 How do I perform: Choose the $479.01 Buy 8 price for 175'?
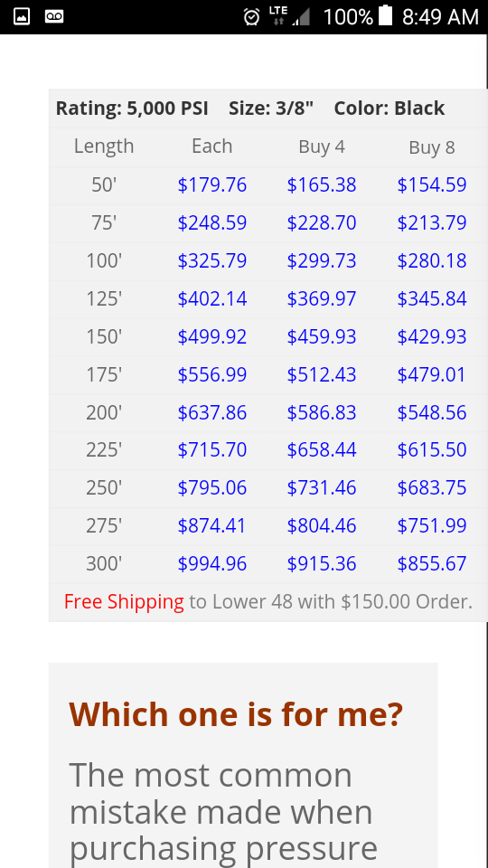pyautogui.click(x=432, y=374)
